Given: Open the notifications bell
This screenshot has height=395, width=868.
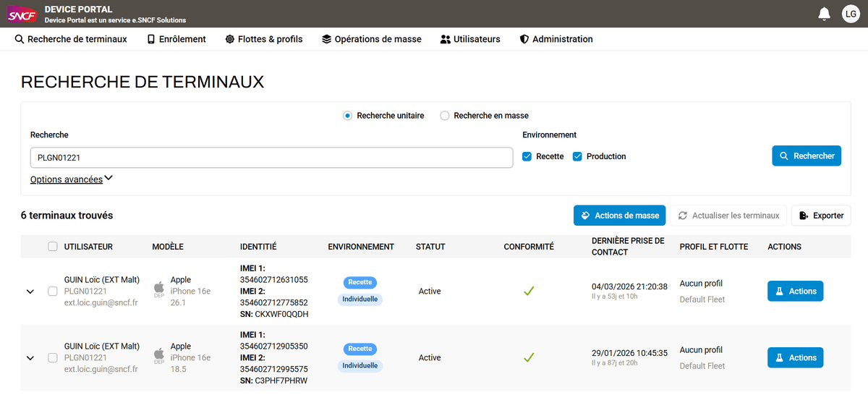Looking at the screenshot, I should point(824,14).
